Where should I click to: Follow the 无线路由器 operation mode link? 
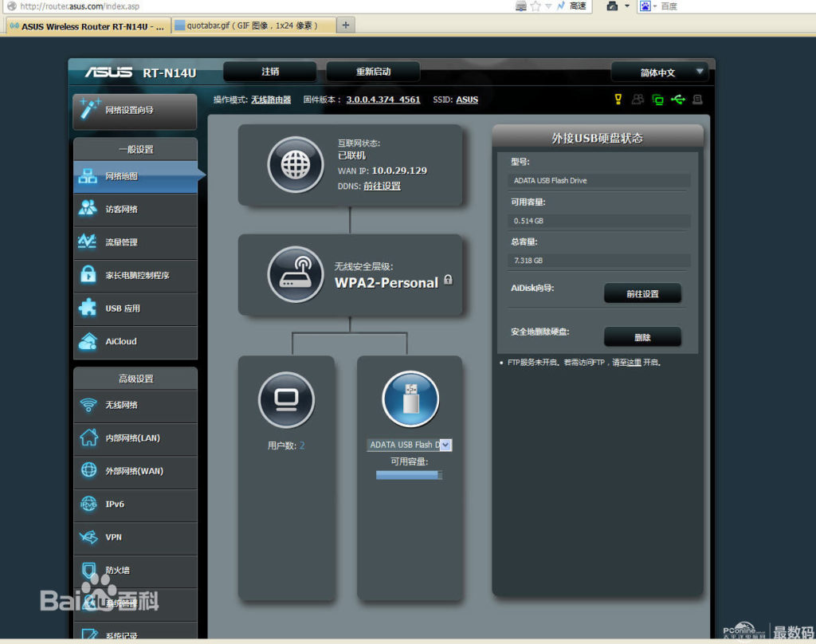point(271,100)
